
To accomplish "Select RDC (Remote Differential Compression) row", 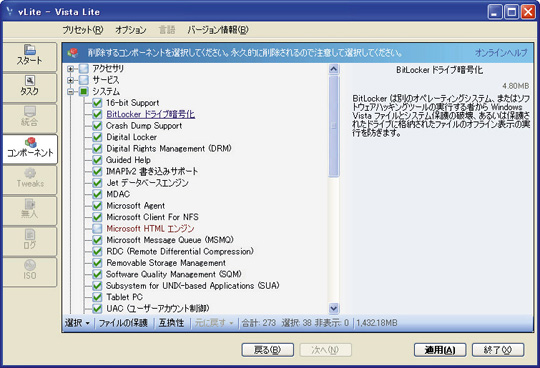I will pyautogui.click(x=180, y=251).
